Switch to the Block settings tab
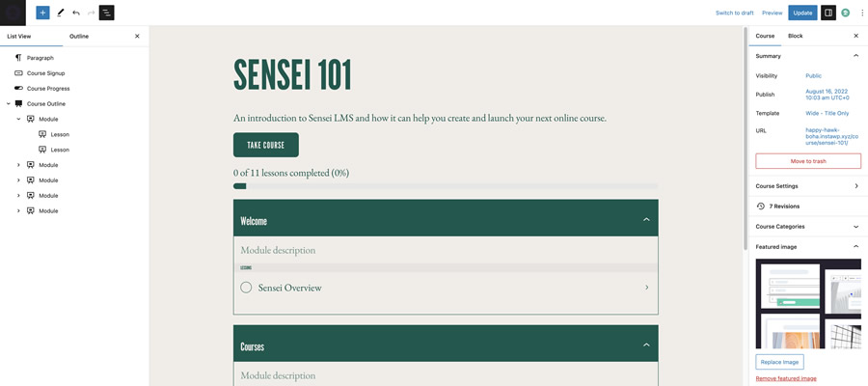This screenshot has width=868, height=386. click(796, 36)
